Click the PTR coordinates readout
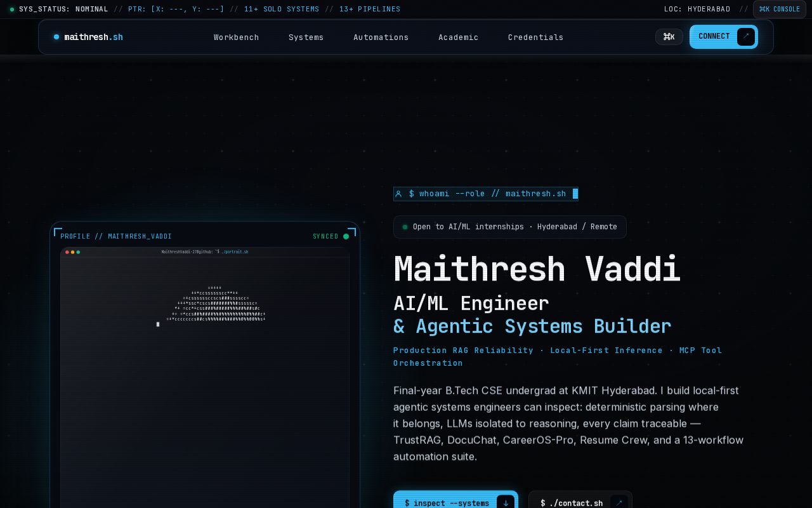Image resolution: width=812 pixels, height=508 pixels. tap(176, 9)
